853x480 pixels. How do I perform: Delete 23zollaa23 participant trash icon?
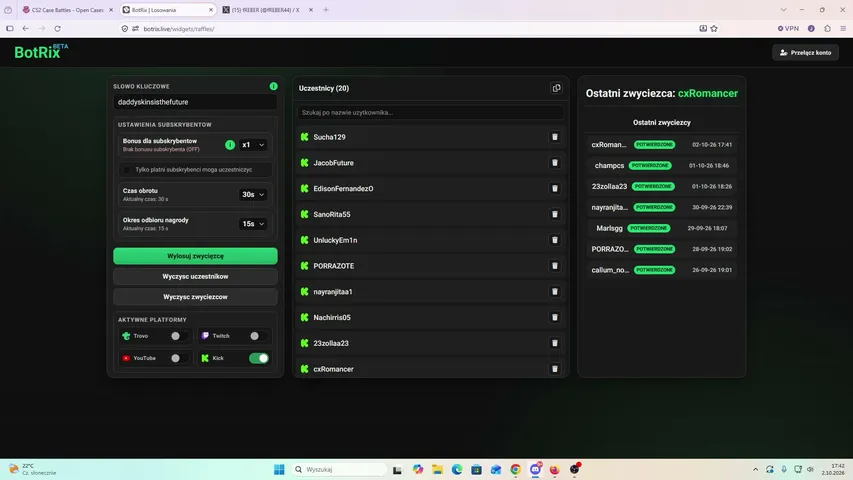point(554,343)
